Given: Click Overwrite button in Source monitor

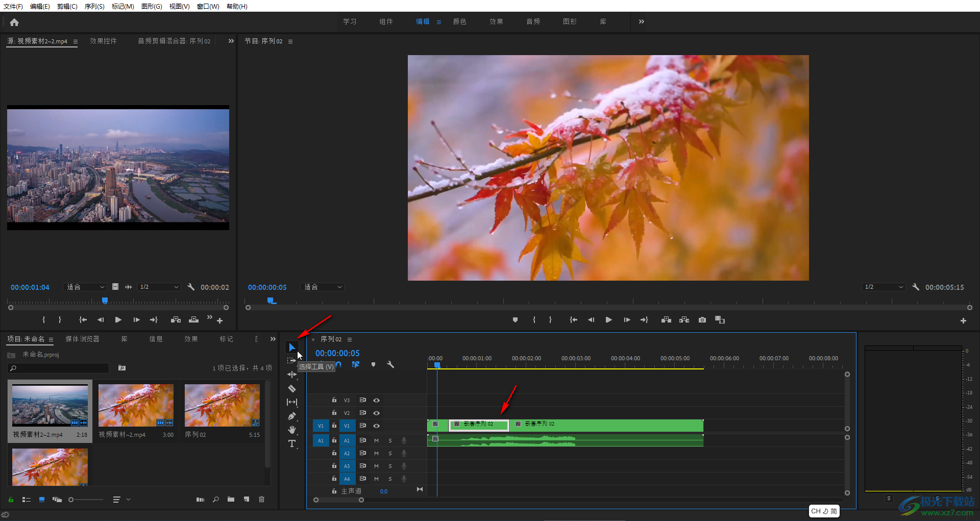Looking at the screenshot, I should pyautogui.click(x=193, y=320).
